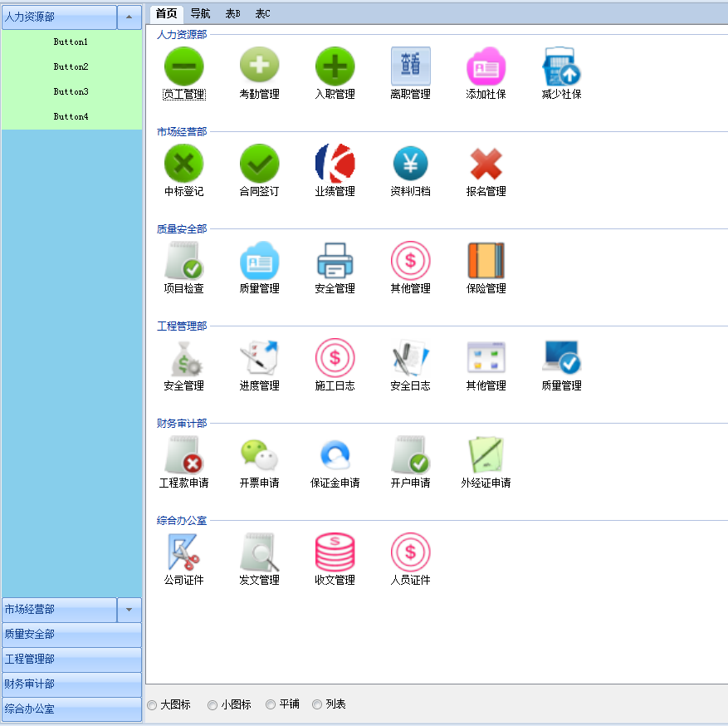Open 安全日志 pen icon
This screenshot has width=728, height=726.
pyautogui.click(x=410, y=358)
